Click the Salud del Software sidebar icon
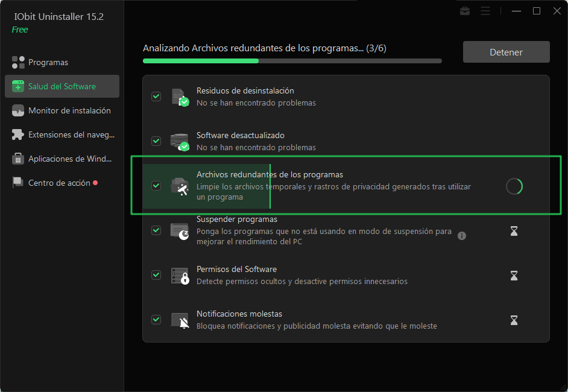This screenshot has height=392, width=568. (18, 86)
